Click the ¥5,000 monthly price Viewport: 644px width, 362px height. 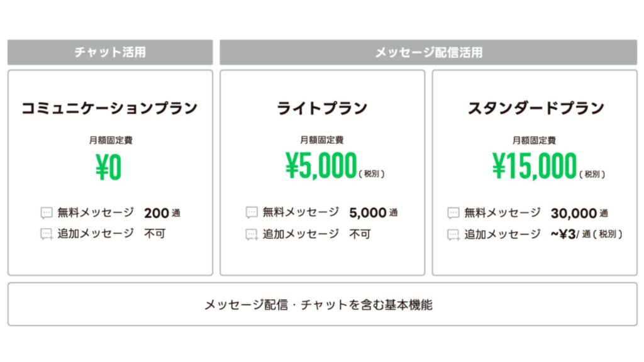coord(321,168)
